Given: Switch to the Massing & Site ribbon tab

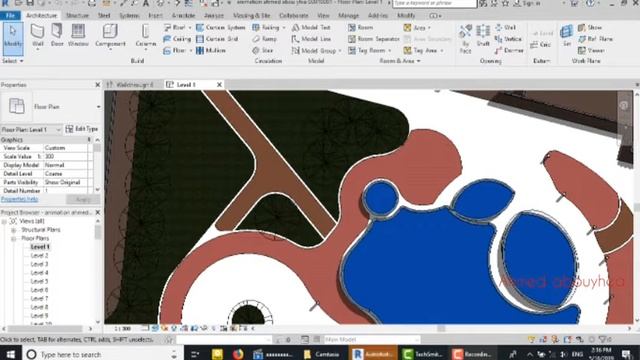Looking at the screenshot, I should [251, 16].
